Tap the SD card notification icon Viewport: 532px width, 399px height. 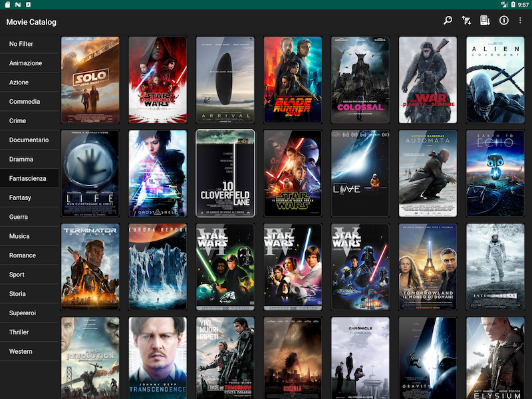[7, 5]
